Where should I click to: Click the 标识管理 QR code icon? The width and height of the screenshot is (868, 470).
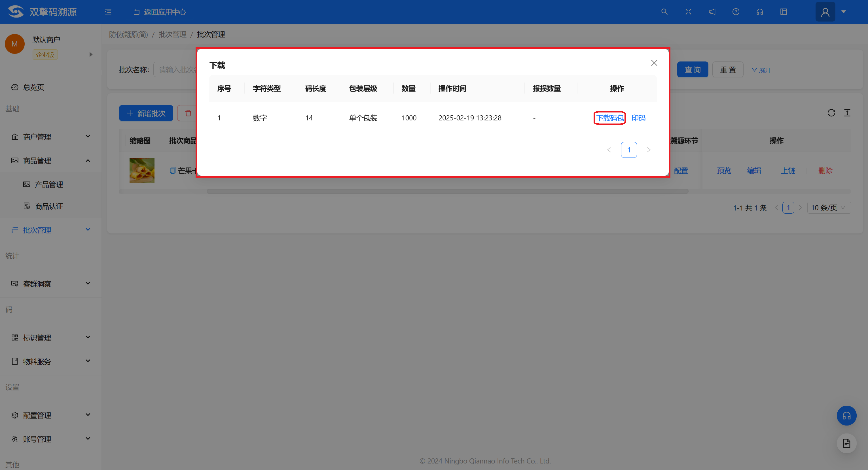click(15, 337)
